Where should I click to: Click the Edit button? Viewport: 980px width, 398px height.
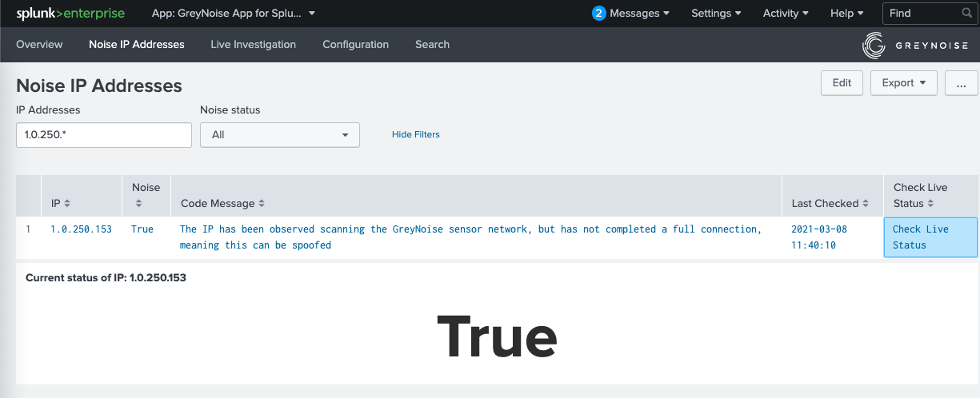[x=842, y=83]
